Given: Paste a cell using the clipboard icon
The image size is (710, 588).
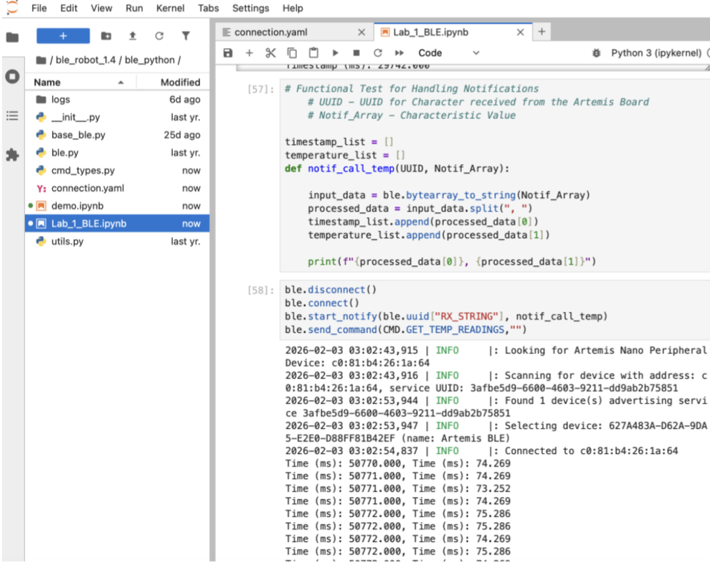Looking at the screenshot, I should 313,53.
